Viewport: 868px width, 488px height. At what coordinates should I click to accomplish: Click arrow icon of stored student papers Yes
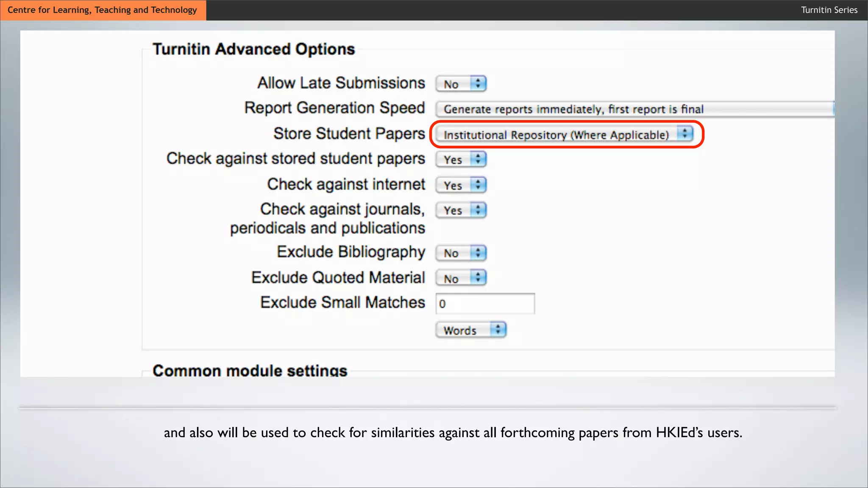478,159
